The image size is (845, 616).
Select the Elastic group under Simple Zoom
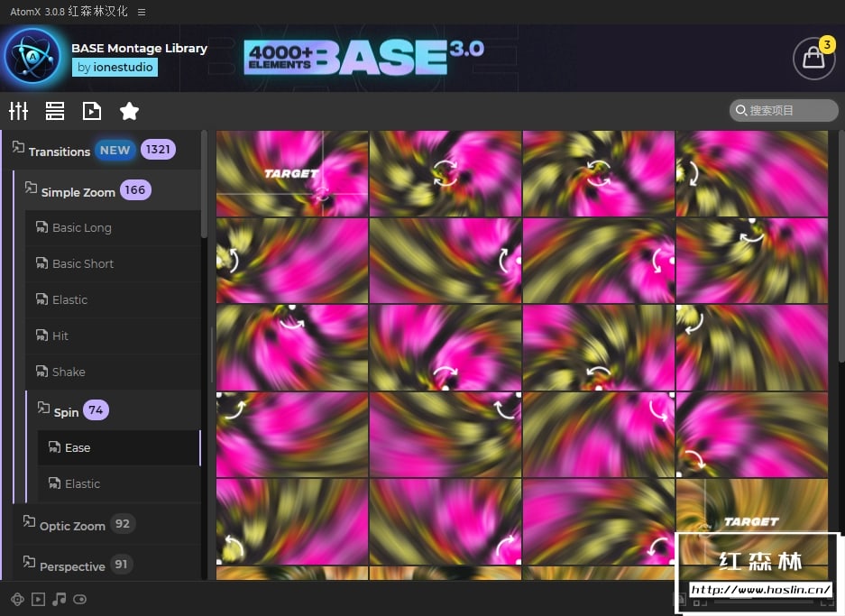tap(113, 300)
